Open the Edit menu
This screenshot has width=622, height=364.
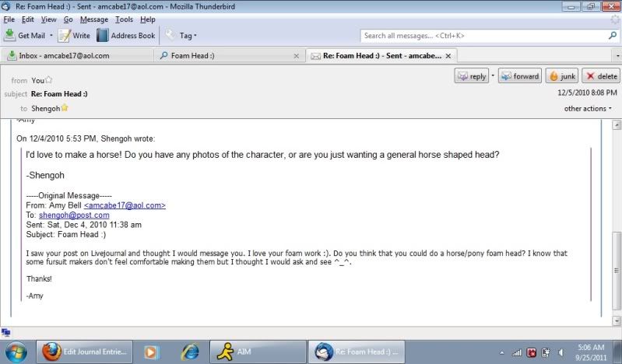click(27, 19)
